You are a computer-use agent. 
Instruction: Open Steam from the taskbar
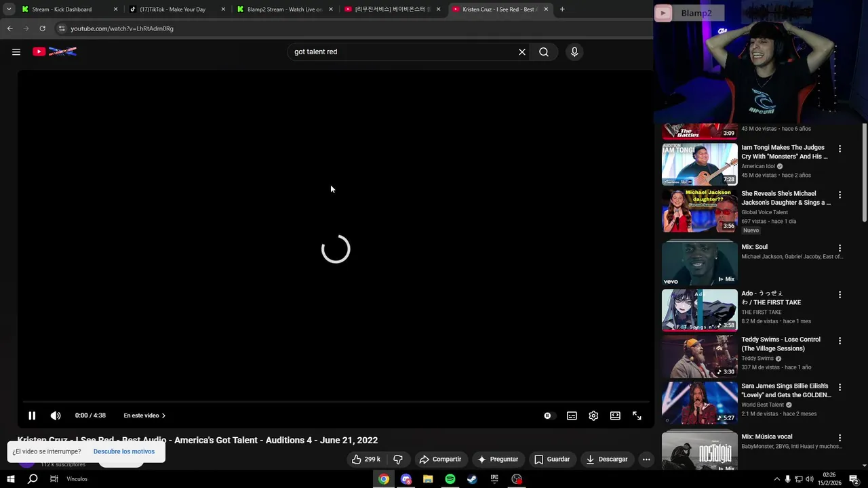[472, 479]
